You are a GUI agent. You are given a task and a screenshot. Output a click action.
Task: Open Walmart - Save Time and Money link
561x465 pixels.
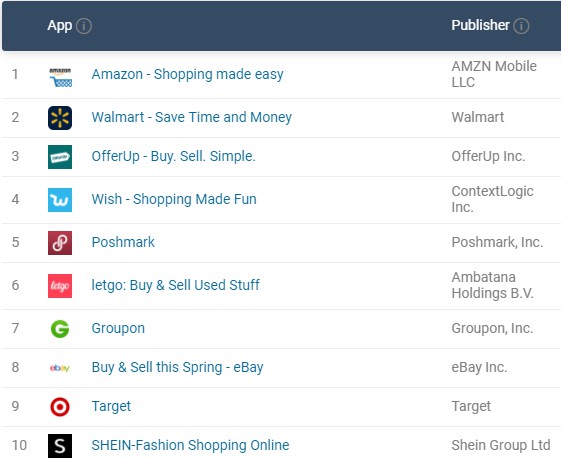coord(192,117)
